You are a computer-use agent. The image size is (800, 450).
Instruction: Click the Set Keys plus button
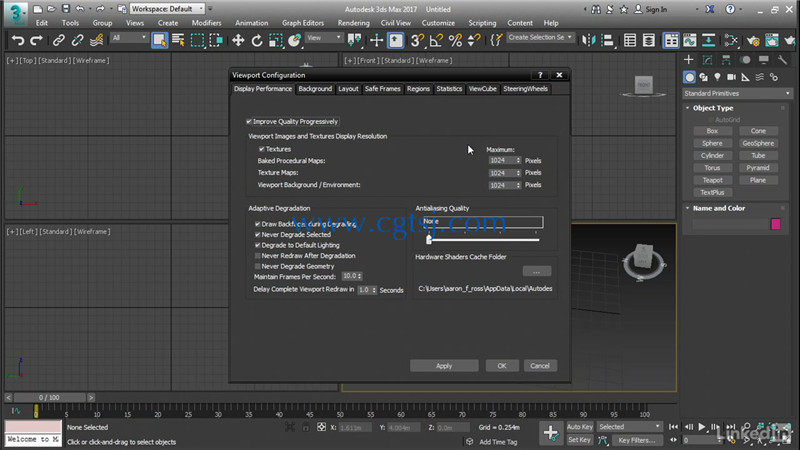551,433
